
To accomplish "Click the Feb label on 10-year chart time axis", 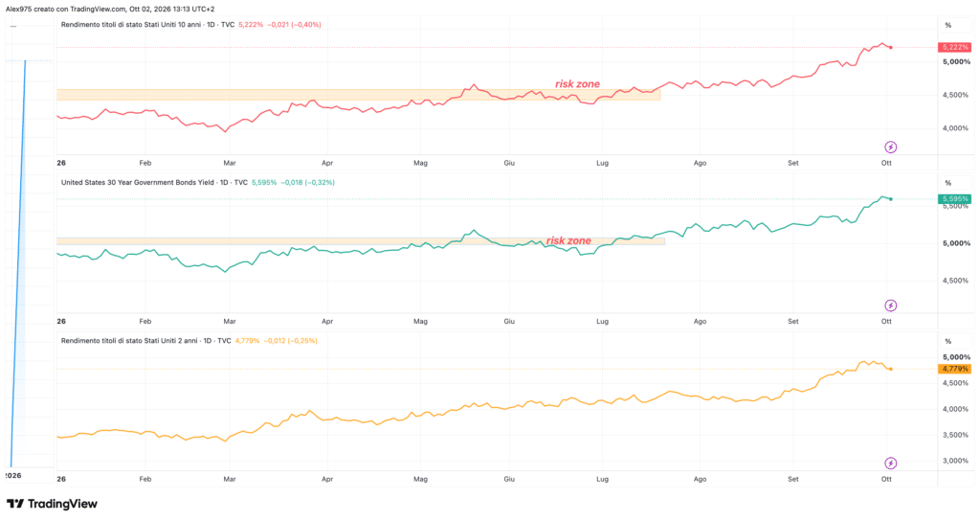I will pyautogui.click(x=145, y=163).
